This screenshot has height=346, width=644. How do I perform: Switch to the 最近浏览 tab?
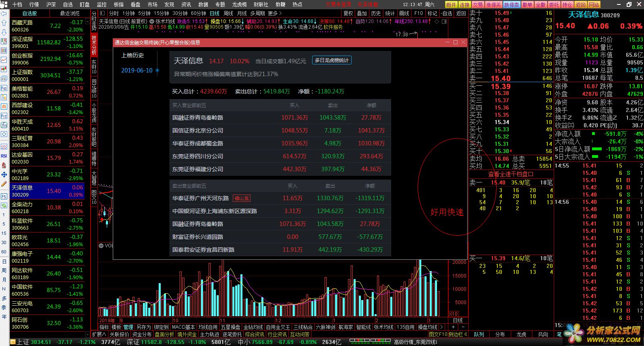coord(70,13)
